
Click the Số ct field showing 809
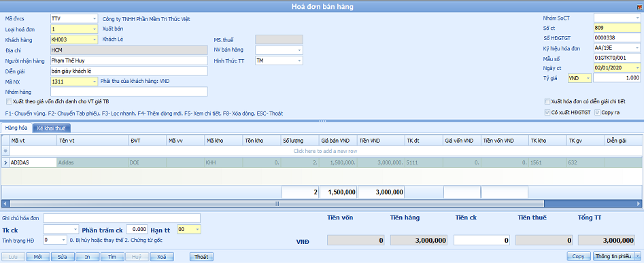coord(617,28)
